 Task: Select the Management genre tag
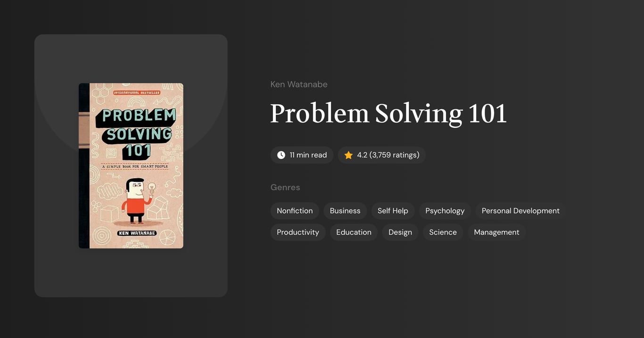496,232
